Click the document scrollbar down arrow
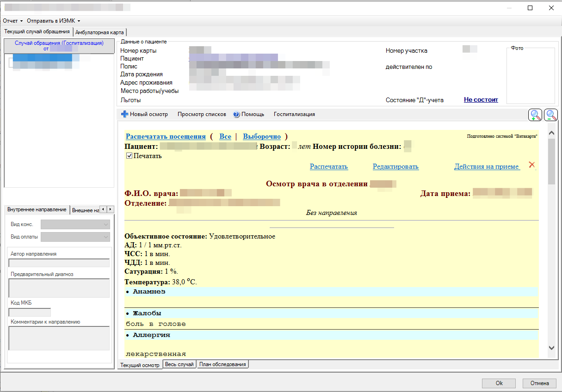Screen dimensions: 562x392 [x=551, y=348]
